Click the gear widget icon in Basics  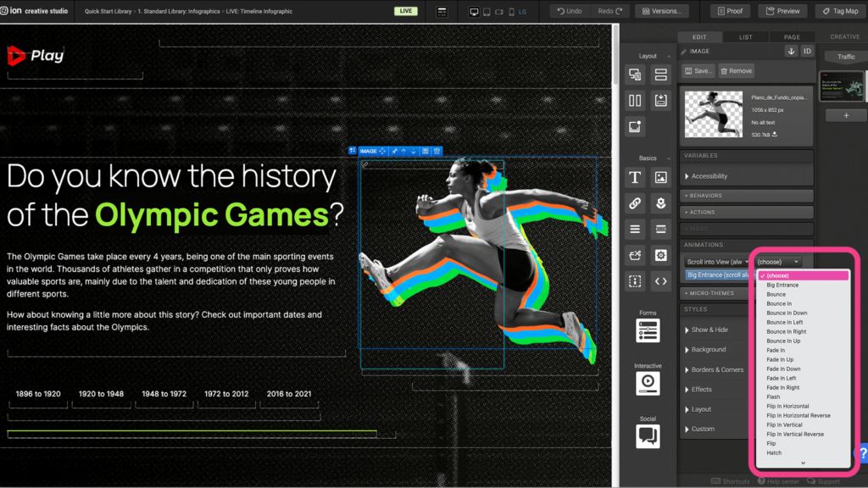click(660, 255)
